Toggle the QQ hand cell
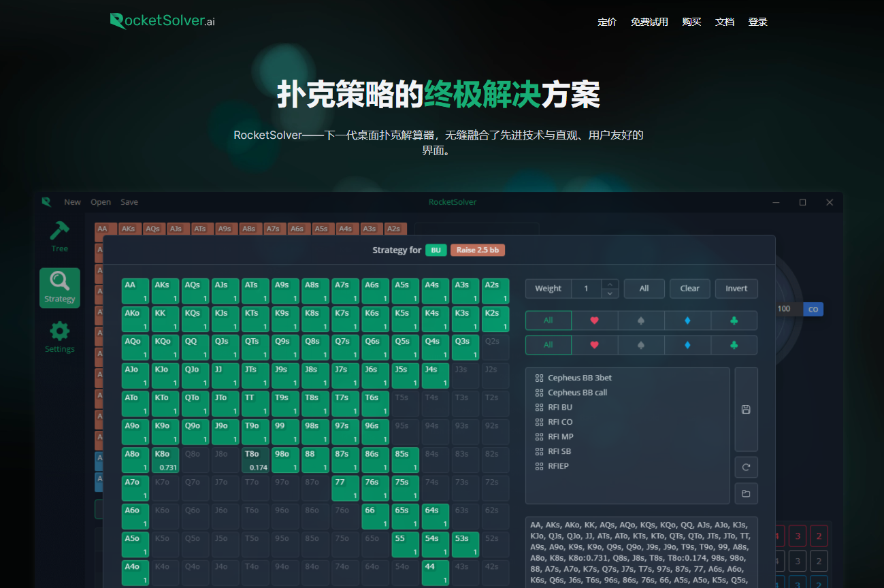The width and height of the screenshot is (884, 588). coord(195,348)
